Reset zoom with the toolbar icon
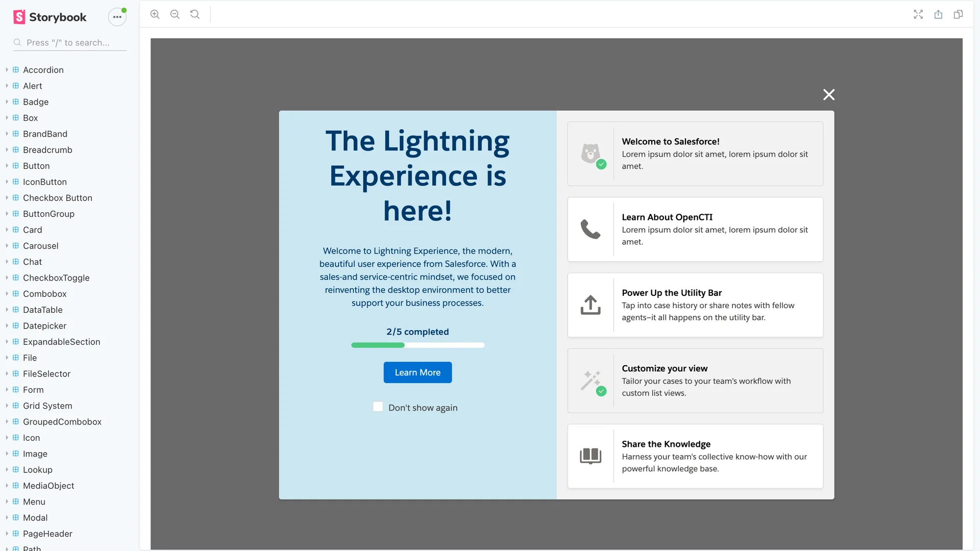This screenshot has width=980, height=551. 195,14
